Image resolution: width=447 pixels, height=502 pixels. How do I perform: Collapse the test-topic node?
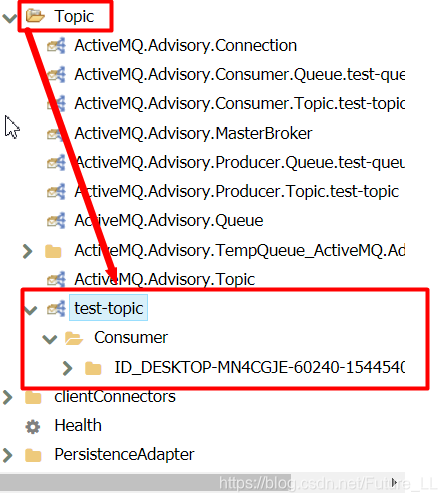pyautogui.click(x=30, y=310)
